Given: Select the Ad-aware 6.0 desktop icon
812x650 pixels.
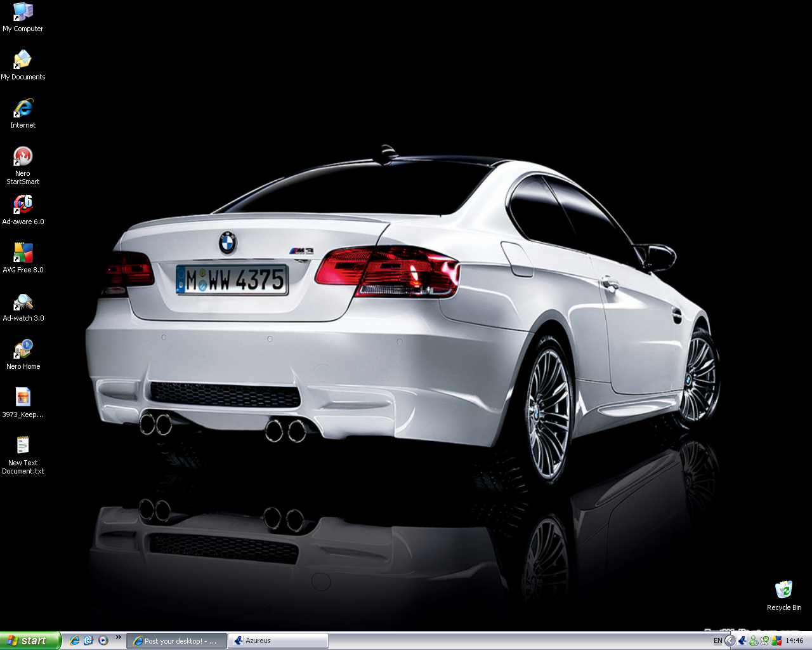Looking at the screenshot, I should coord(23,211).
